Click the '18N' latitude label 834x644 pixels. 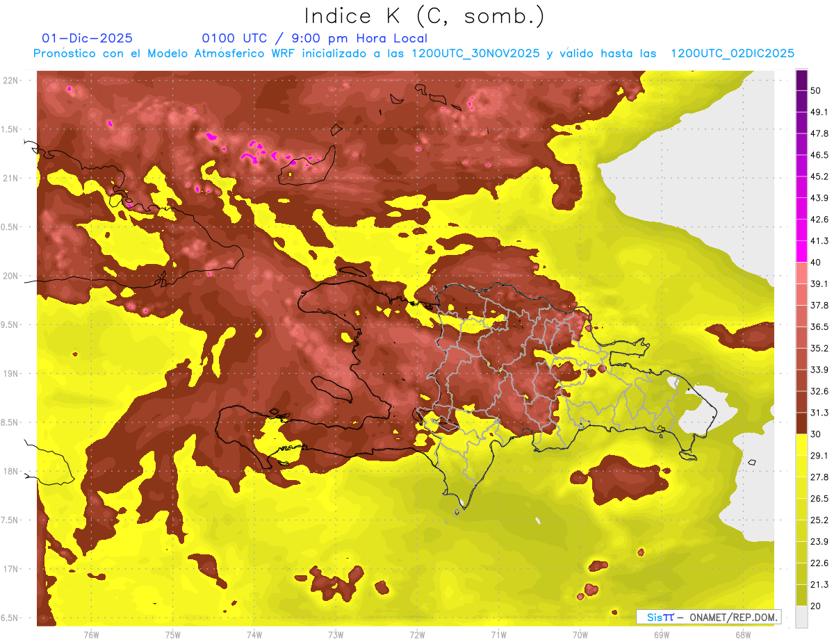12,472
